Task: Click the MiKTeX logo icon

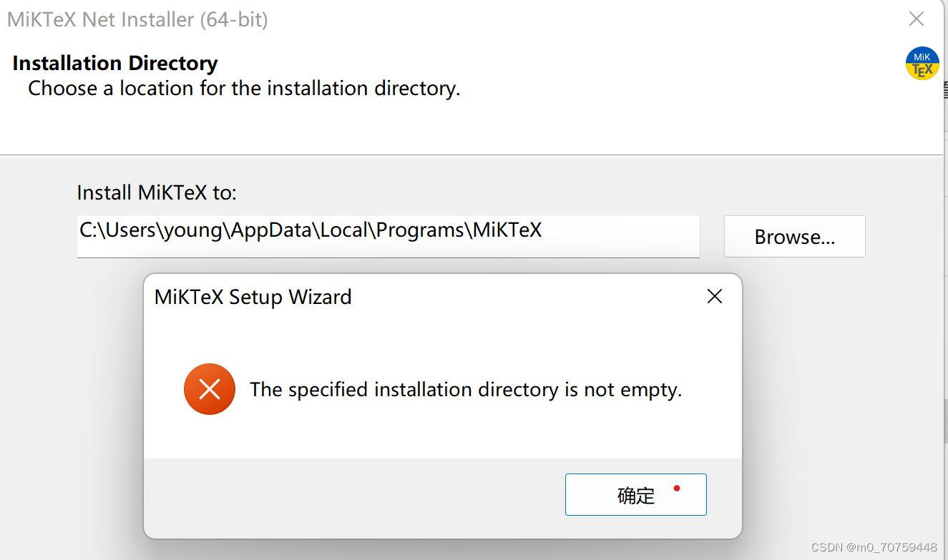Action: click(x=922, y=64)
